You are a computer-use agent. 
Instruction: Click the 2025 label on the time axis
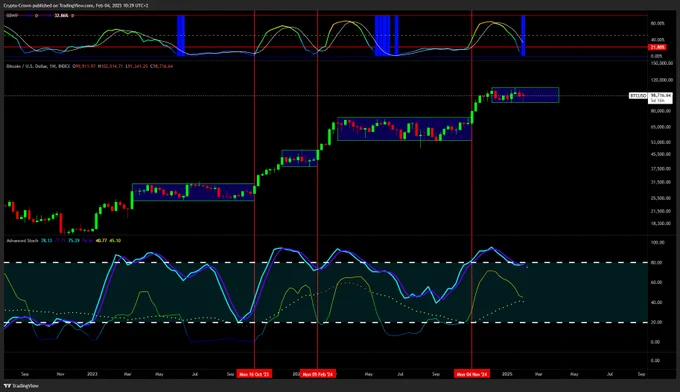coord(507,374)
